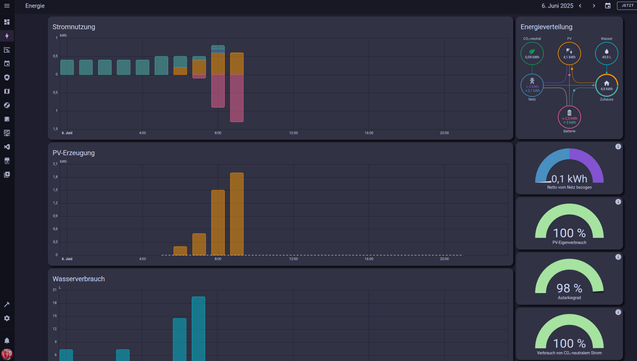Click the PV solar circle
The image size is (637, 361).
coord(569,53)
